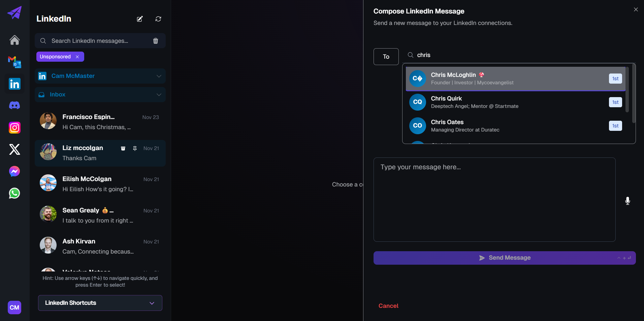Unpin the Liz mccolgan conversation
The image size is (644, 321).
[x=135, y=148]
